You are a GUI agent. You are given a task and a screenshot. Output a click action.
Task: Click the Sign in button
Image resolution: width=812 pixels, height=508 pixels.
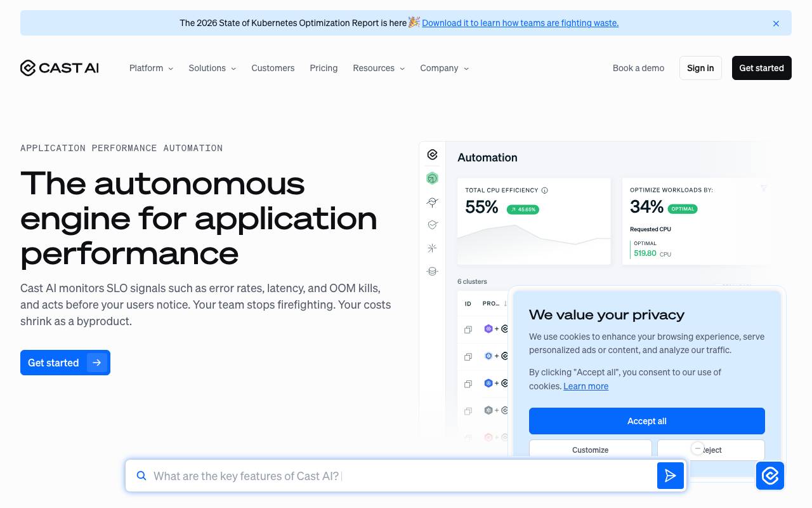pyautogui.click(x=700, y=68)
